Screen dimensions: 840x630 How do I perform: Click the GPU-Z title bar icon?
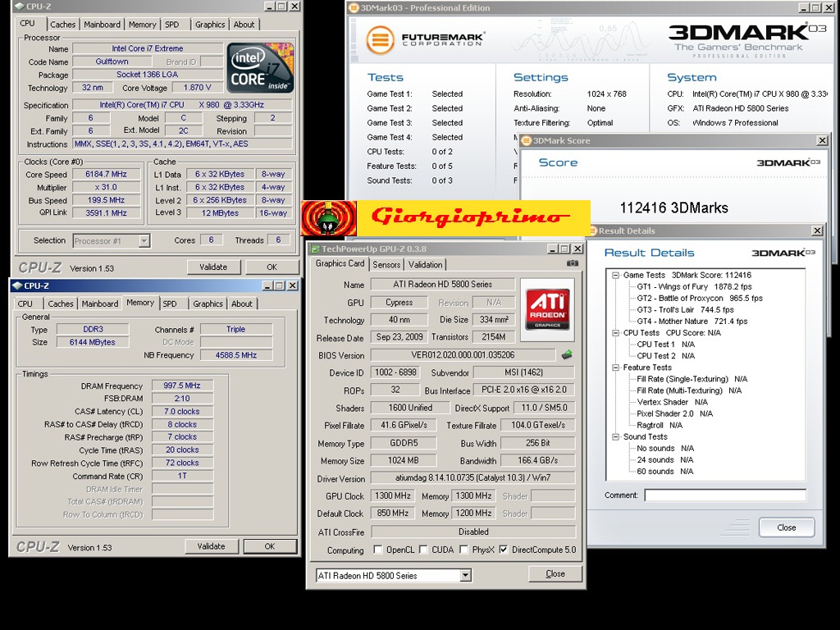click(x=315, y=249)
